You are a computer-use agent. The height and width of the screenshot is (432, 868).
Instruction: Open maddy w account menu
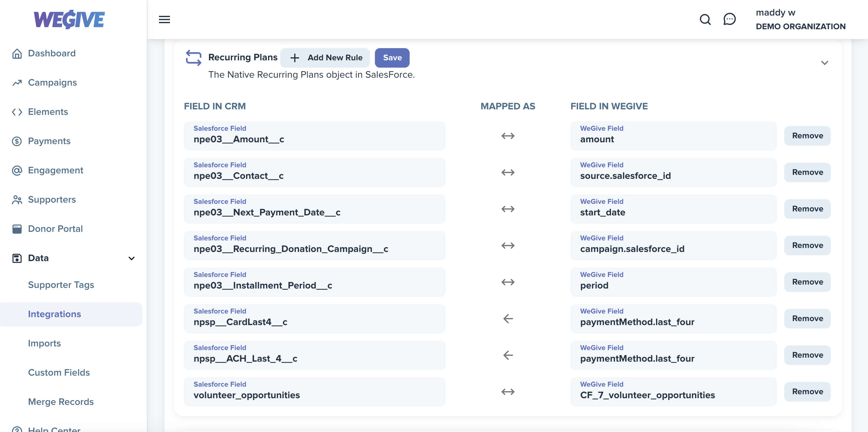coord(800,19)
